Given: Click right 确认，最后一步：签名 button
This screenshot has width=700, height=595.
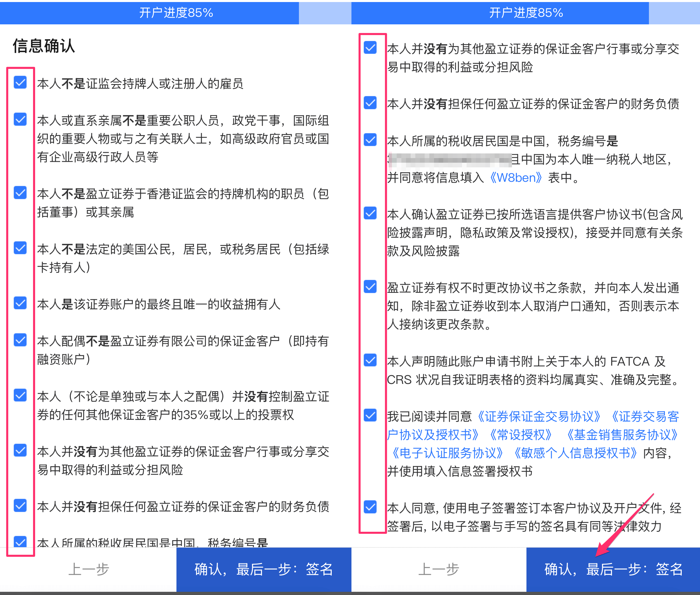Looking at the screenshot, I should coord(613,569).
